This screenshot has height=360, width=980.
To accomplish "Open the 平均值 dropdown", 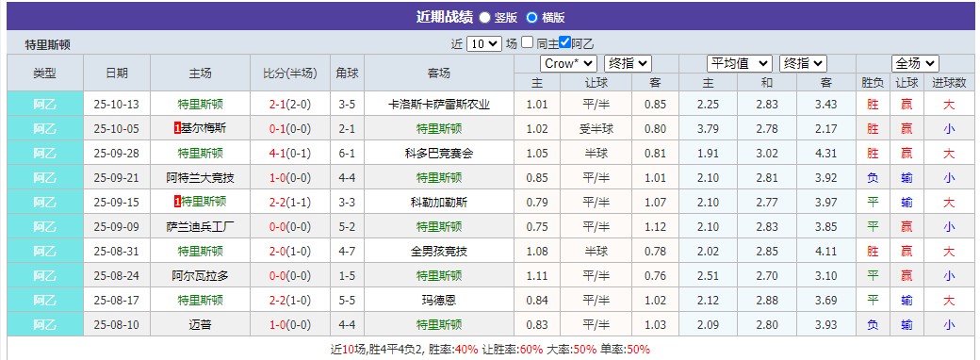I will point(740,63).
